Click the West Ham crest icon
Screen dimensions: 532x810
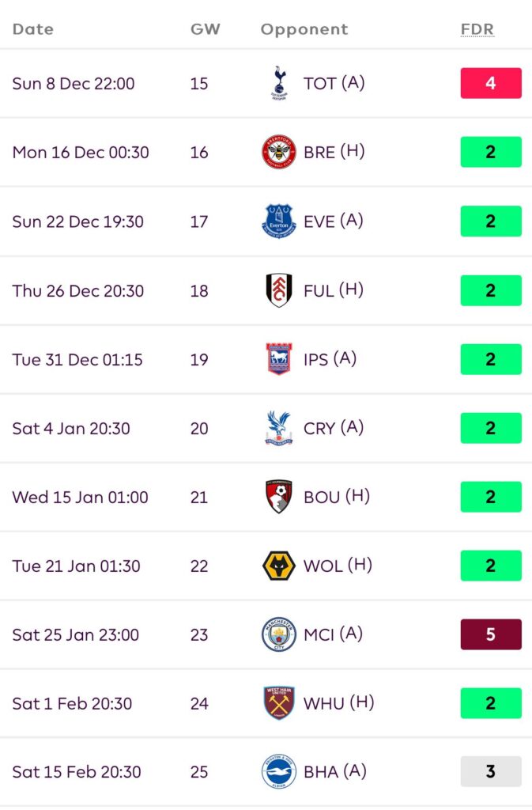278,703
